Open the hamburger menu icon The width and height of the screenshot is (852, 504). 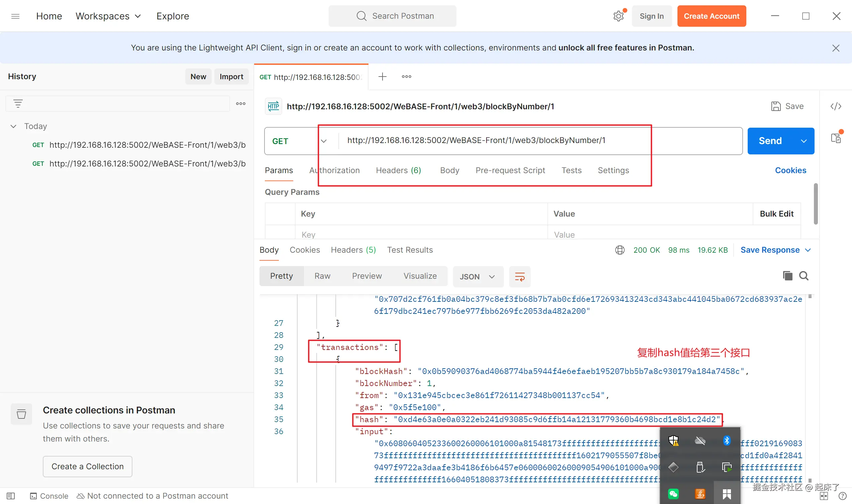[x=15, y=16]
